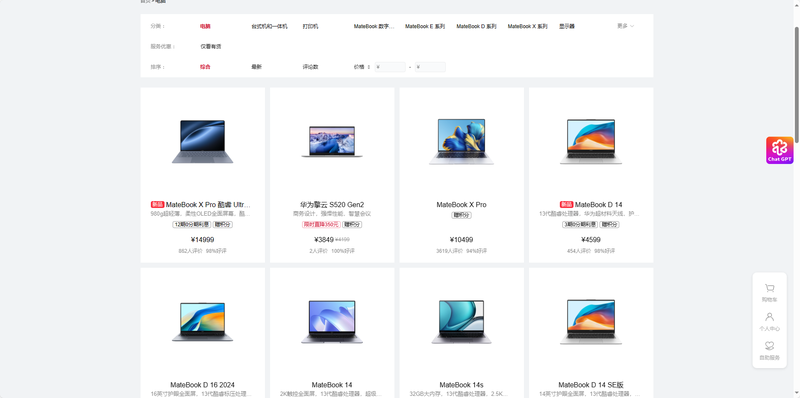Expand the 更多 categories dropdown
The height and width of the screenshot is (398, 800).
(x=626, y=26)
